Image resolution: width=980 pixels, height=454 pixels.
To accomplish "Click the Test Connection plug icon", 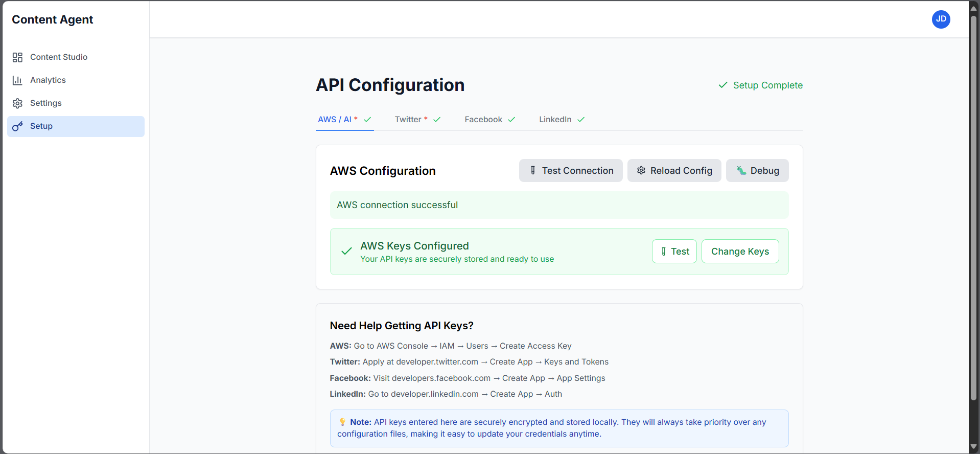I will tap(533, 171).
